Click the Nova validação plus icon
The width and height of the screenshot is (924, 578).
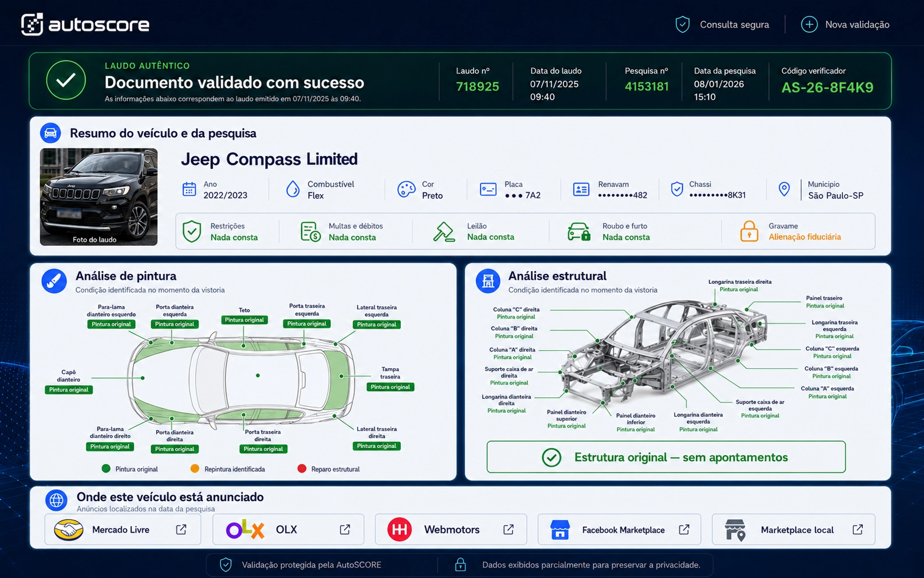click(809, 24)
